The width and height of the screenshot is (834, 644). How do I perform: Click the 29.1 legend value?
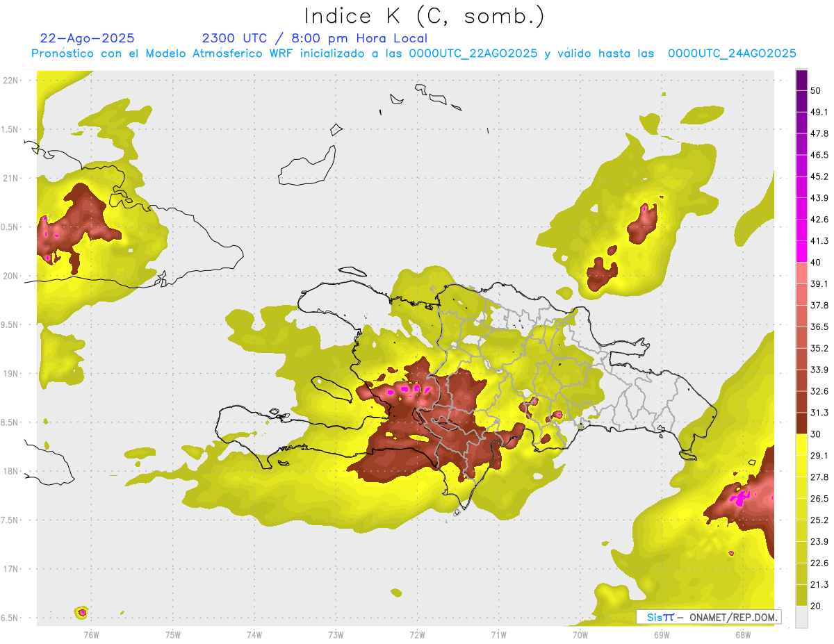point(820,455)
